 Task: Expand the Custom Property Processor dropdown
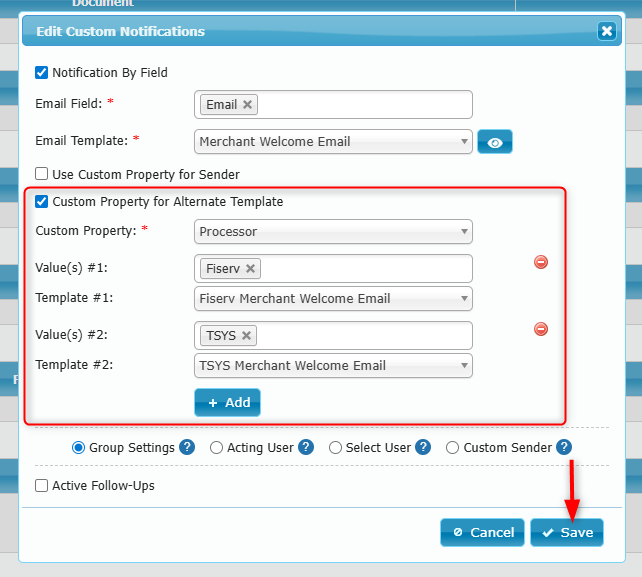click(333, 232)
